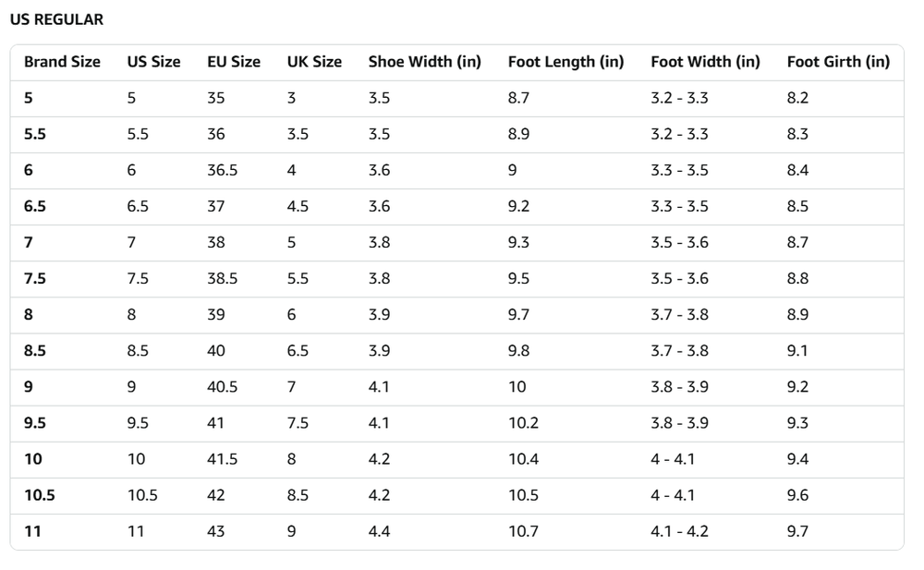Click the Shoe Width (in) header
This screenshot has width=924, height=570.
click(x=424, y=62)
